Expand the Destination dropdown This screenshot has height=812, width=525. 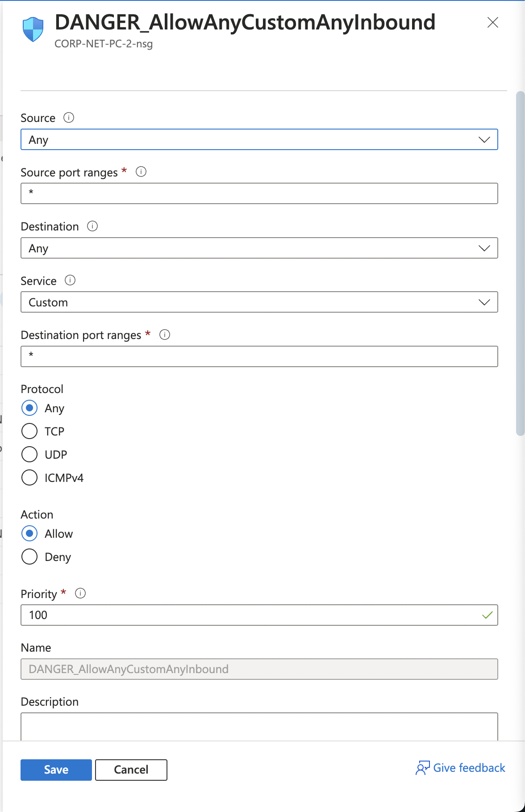[259, 248]
